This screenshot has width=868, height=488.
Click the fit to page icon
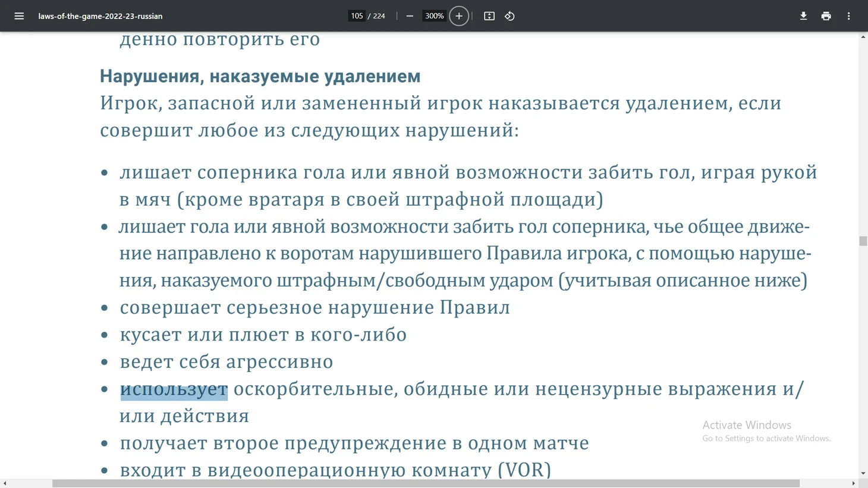[489, 16]
